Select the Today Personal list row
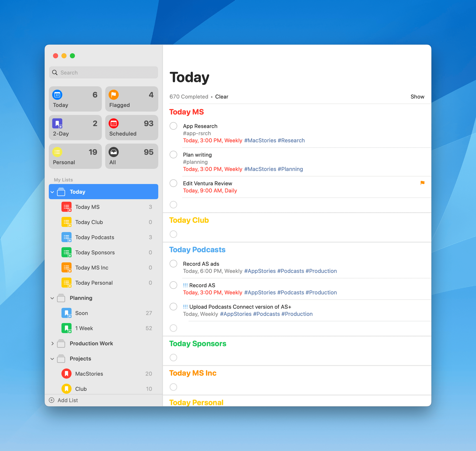Screen dimensions: 476x451 103,283
